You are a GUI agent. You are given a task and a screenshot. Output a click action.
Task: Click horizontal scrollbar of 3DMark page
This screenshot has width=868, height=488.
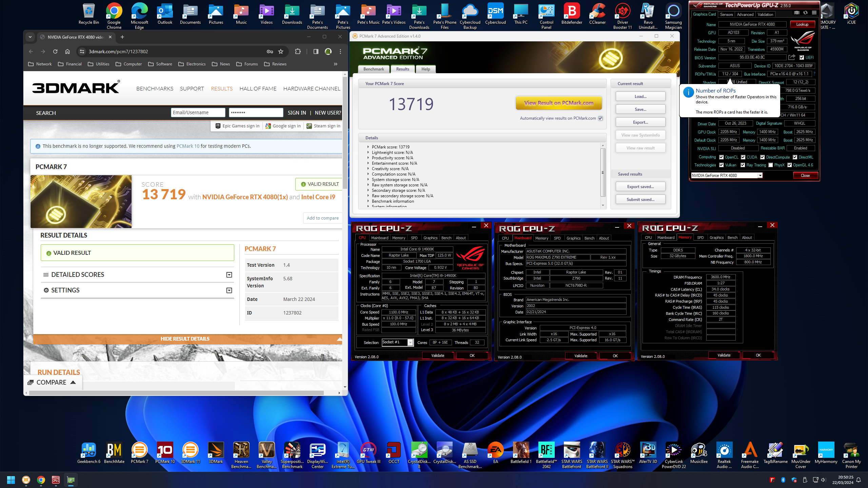pyautogui.click(x=176, y=393)
